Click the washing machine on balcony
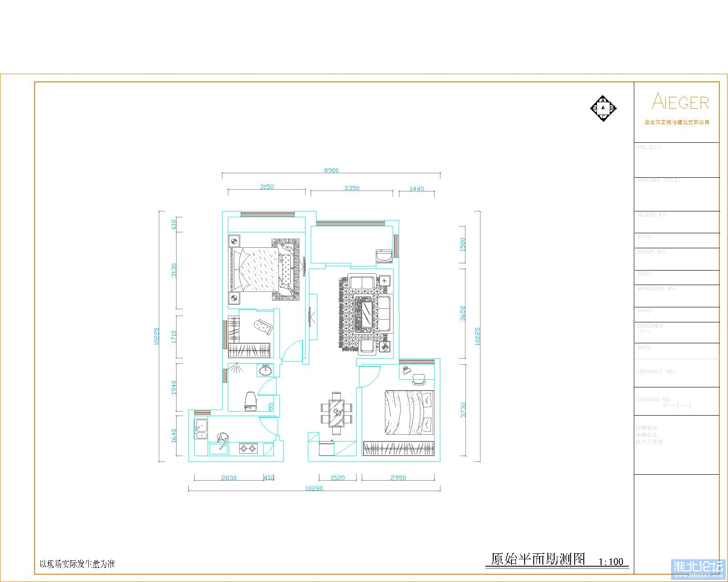 coord(384,256)
